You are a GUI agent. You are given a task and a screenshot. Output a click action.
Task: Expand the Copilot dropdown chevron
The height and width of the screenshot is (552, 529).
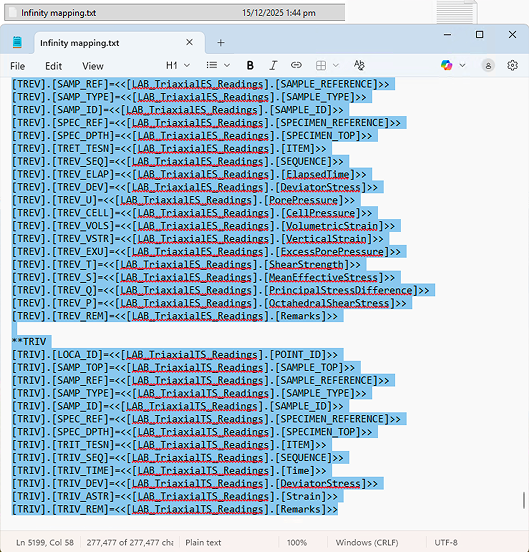coord(462,65)
